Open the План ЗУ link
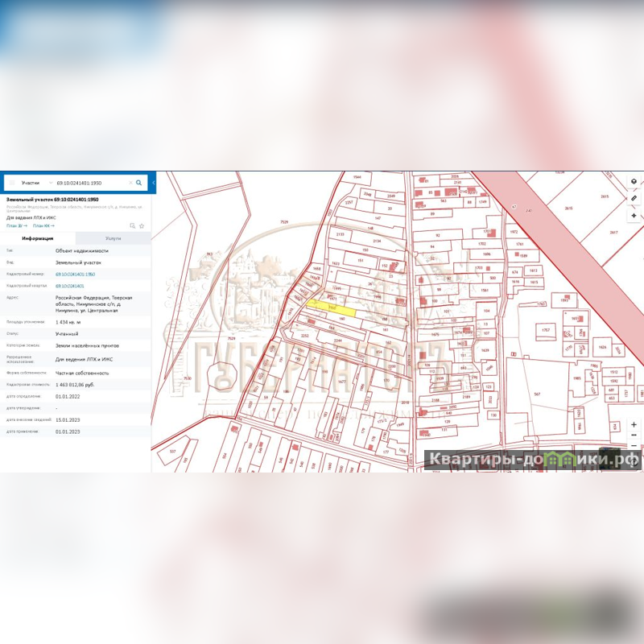 pyautogui.click(x=16, y=225)
